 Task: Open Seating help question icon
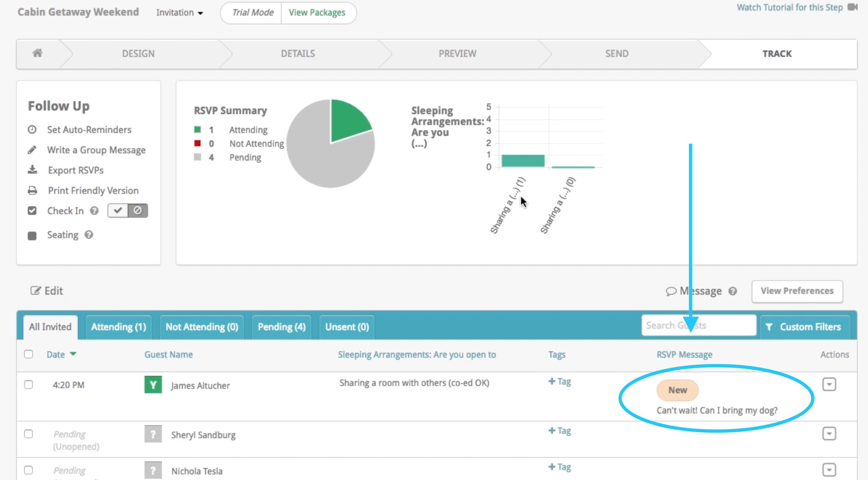click(89, 235)
